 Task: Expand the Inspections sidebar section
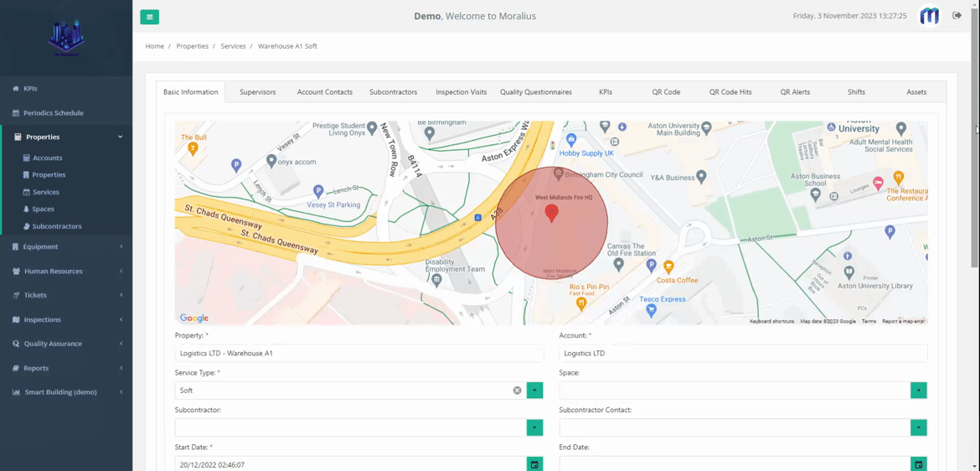66,319
